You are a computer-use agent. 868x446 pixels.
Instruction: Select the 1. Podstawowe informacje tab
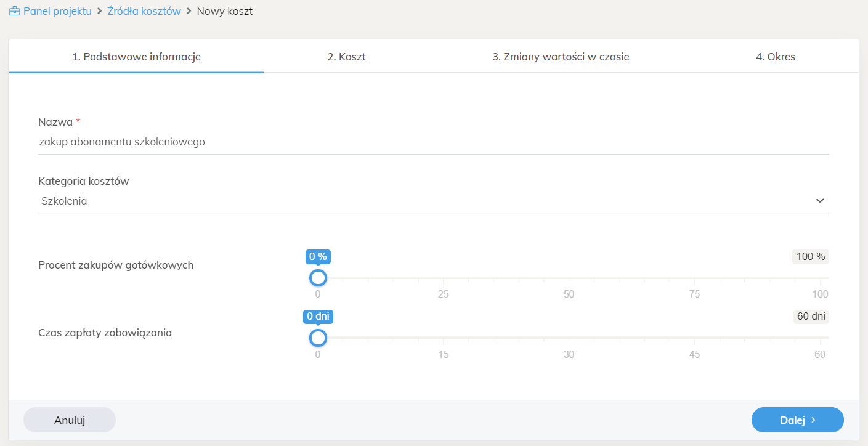point(137,57)
